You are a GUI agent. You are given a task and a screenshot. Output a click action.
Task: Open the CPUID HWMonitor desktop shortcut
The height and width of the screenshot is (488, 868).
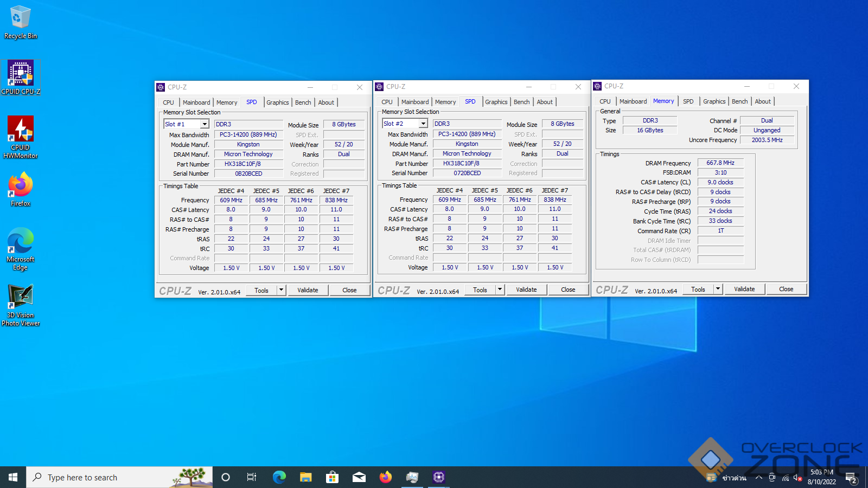21,130
